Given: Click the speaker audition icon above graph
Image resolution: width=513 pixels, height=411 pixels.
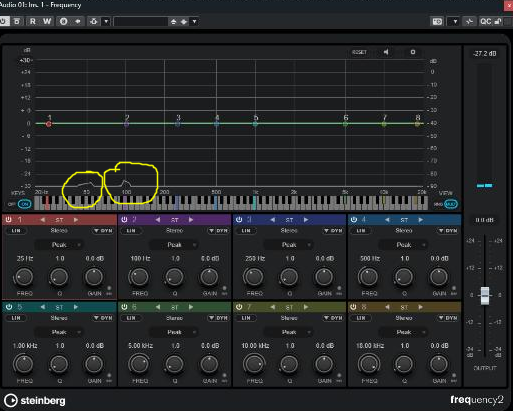Looking at the screenshot, I should 386,52.
